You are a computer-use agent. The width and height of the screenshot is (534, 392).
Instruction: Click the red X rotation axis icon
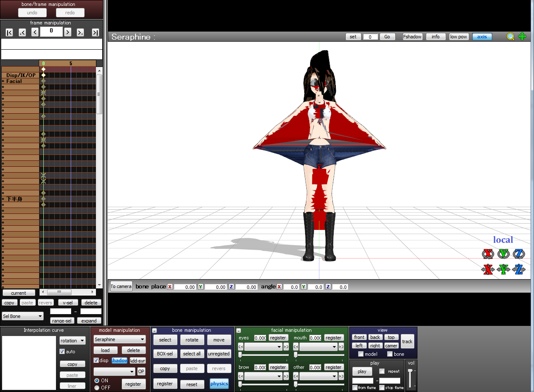[488, 253]
